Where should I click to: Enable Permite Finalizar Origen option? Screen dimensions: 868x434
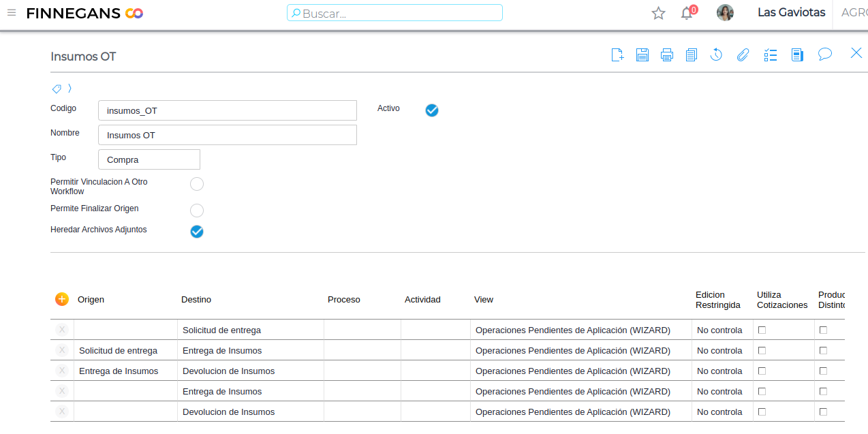point(197,211)
